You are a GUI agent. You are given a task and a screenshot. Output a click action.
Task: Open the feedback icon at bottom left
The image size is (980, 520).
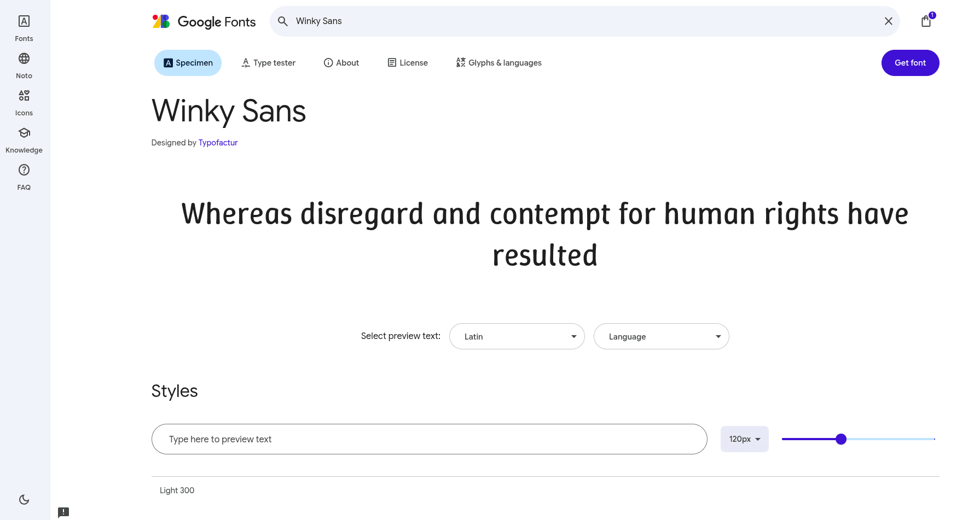pos(63,512)
